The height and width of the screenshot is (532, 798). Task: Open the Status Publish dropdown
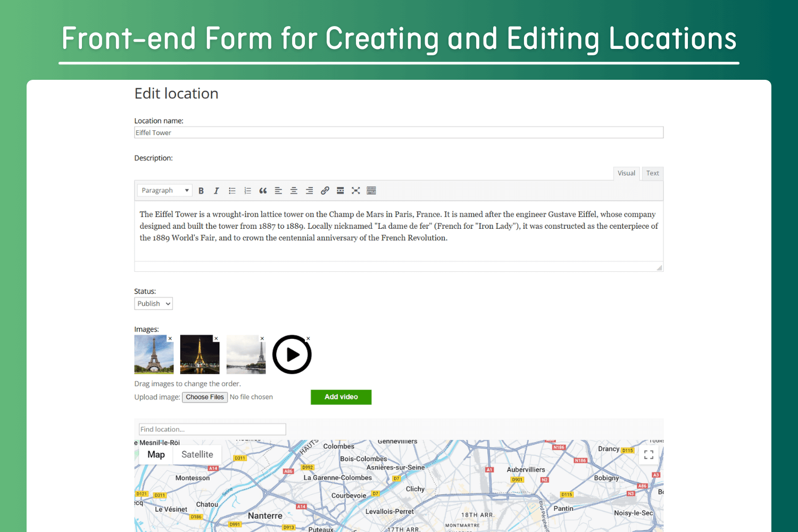[x=153, y=304]
